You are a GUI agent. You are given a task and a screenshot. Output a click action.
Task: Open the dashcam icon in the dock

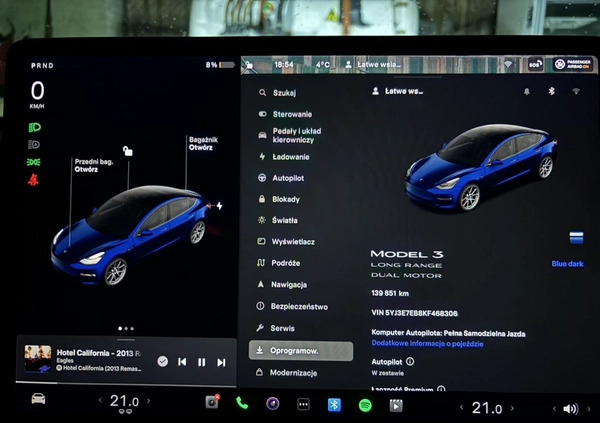[212, 402]
